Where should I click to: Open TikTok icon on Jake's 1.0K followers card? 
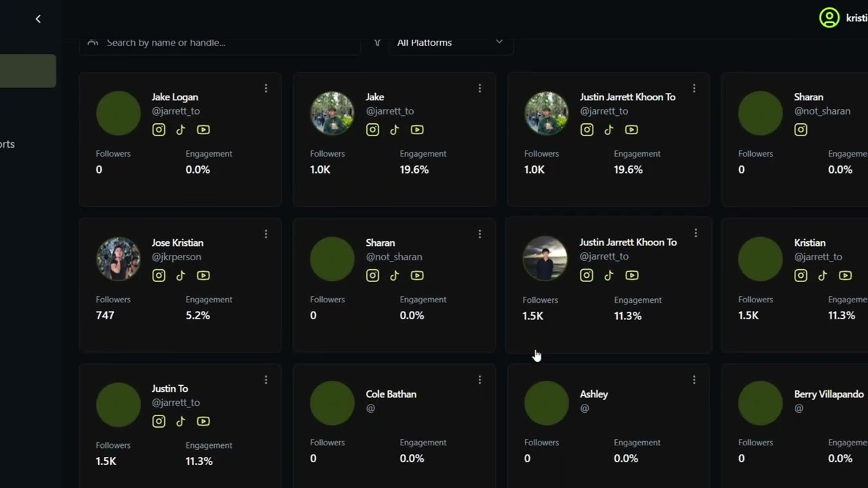click(395, 129)
